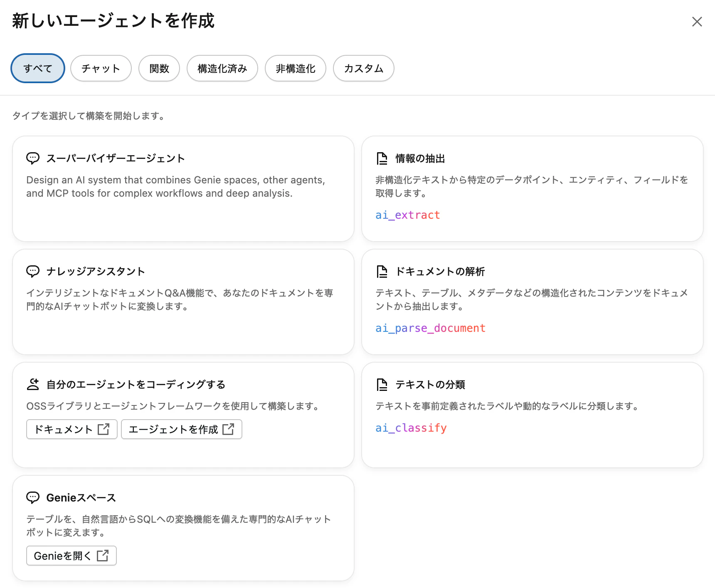715x588 pixels.
Task: Click the テキストを事前定義された description text
Action: click(x=508, y=406)
